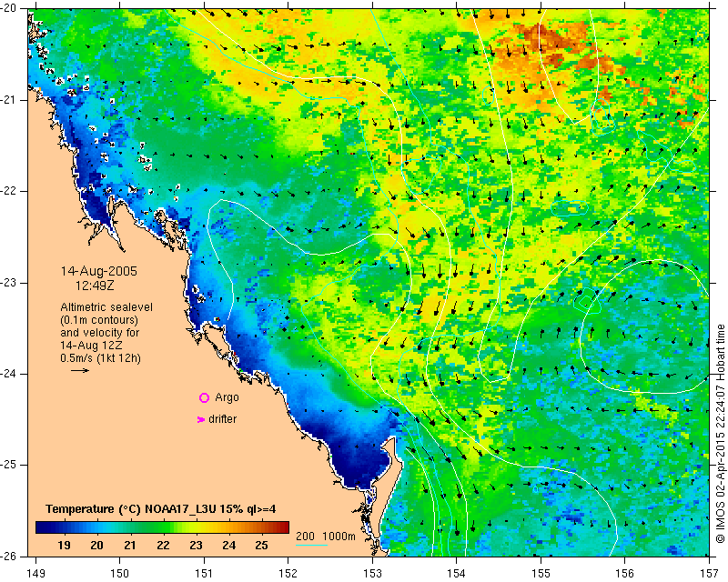
Task: Click the magenta drifter legend marker
Action: tap(201, 419)
